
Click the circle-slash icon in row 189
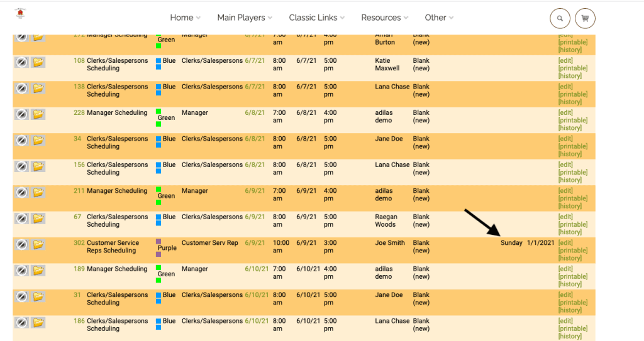pos(22,271)
